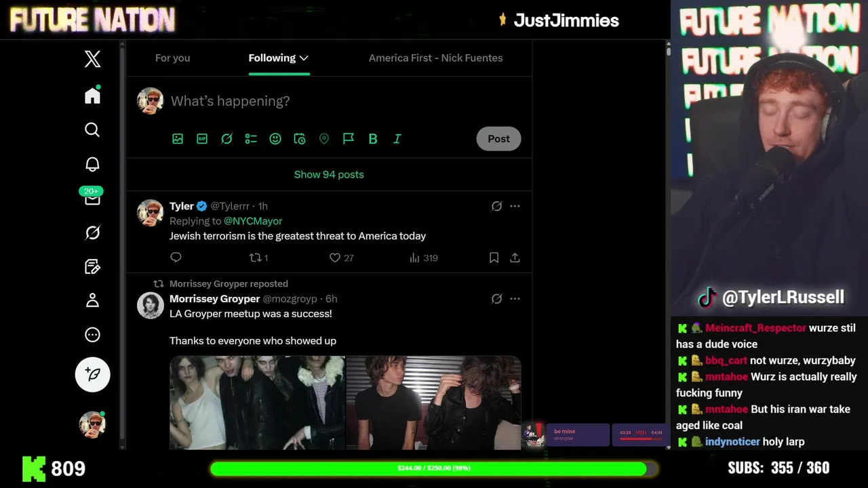
Task: Share Tyler's post via upload icon
Action: pos(515,258)
